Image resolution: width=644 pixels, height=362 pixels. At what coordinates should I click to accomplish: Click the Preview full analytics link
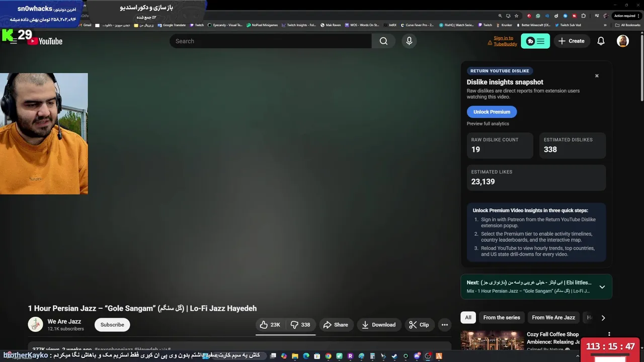[x=488, y=124]
